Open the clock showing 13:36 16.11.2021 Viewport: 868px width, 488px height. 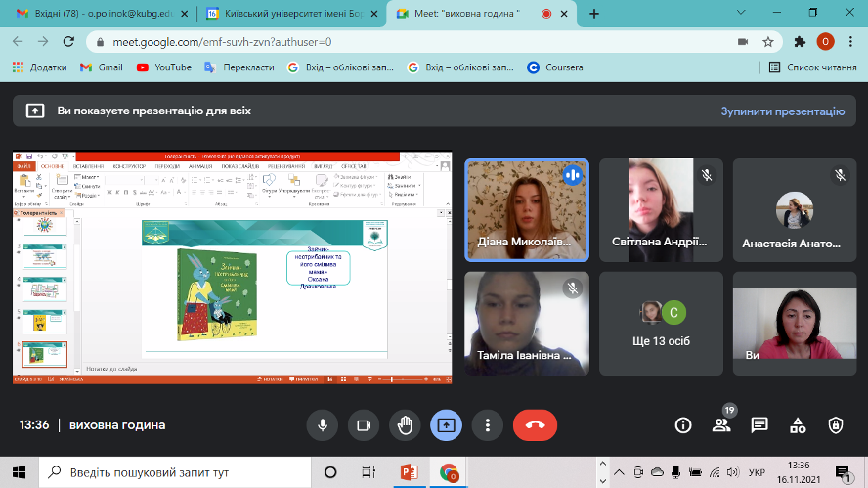[x=799, y=472]
